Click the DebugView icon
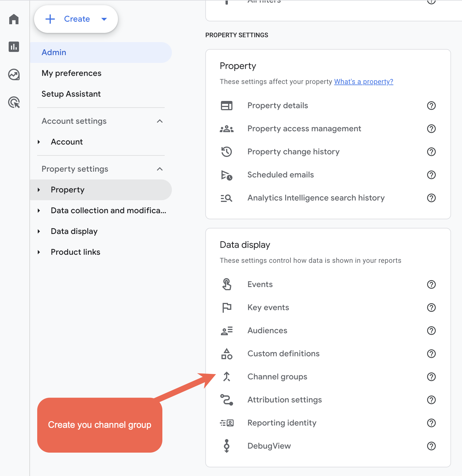 (227, 446)
